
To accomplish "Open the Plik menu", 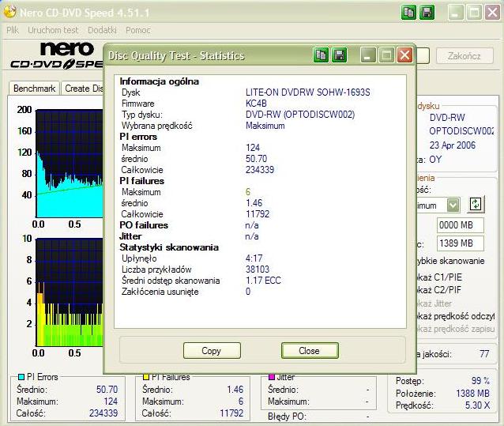I will [x=13, y=30].
